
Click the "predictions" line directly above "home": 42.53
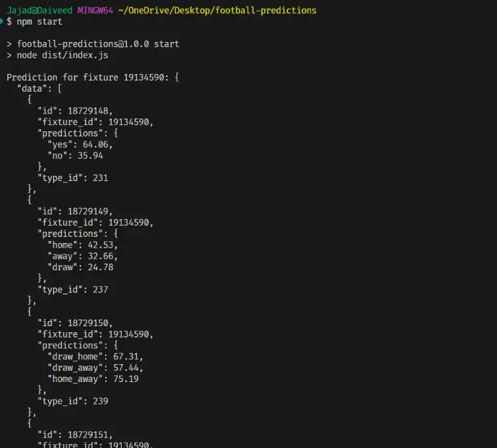[x=78, y=234]
